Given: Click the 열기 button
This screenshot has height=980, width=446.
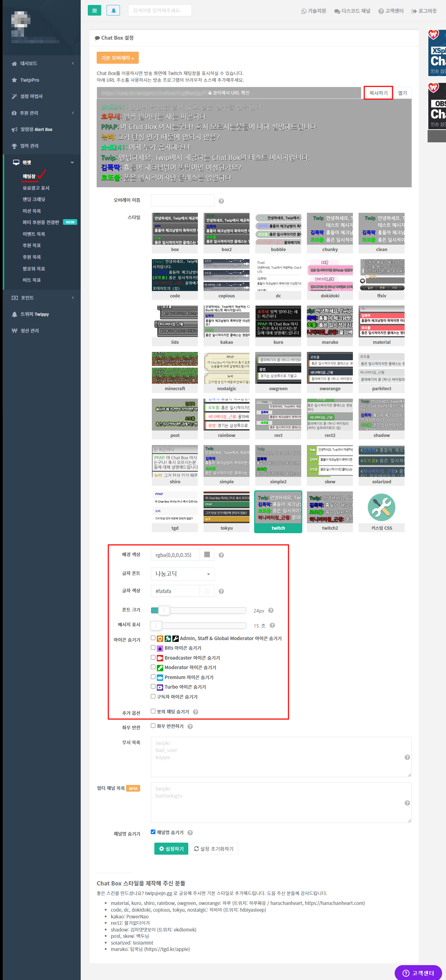Looking at the screenshot, I should (x=402, y=93).
